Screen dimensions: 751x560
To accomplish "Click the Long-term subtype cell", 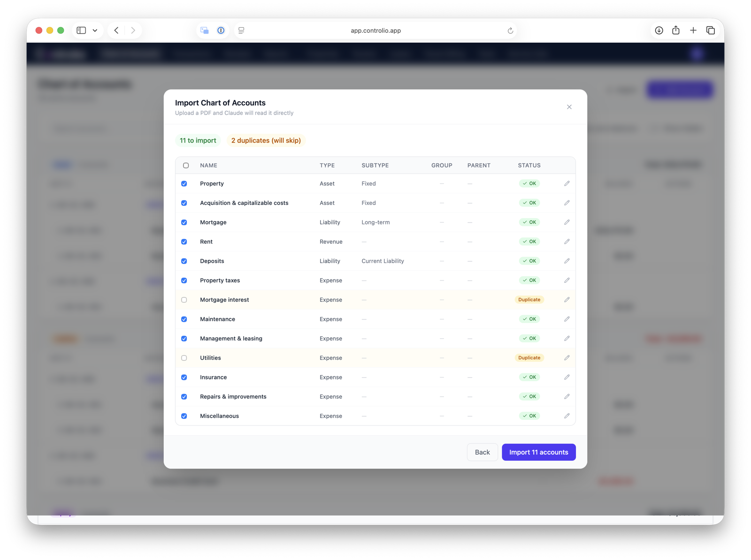I will point(375,222).
